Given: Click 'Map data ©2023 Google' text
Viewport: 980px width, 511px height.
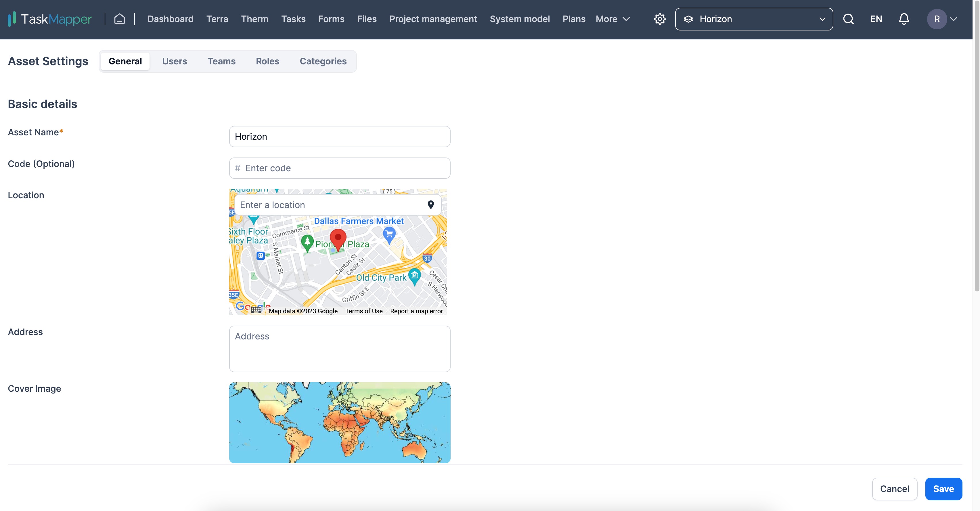Looking at the screenshot, I should pos(303,311).
